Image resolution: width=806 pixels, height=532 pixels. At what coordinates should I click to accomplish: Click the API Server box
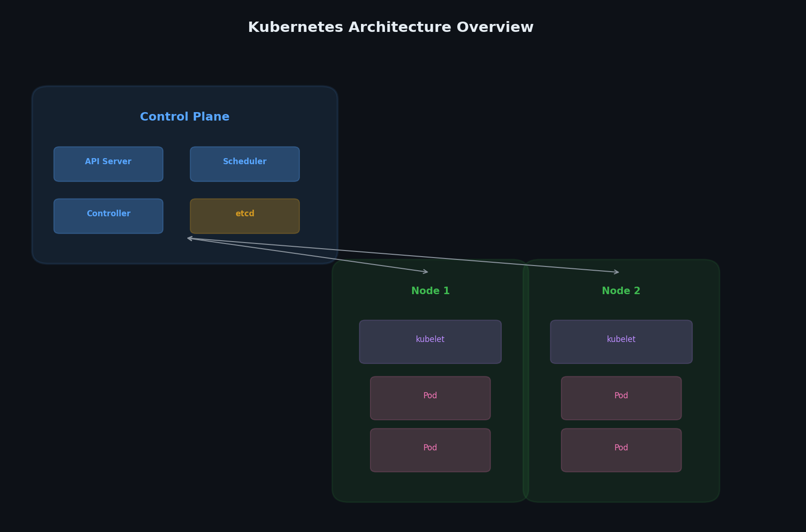(108, 164)
